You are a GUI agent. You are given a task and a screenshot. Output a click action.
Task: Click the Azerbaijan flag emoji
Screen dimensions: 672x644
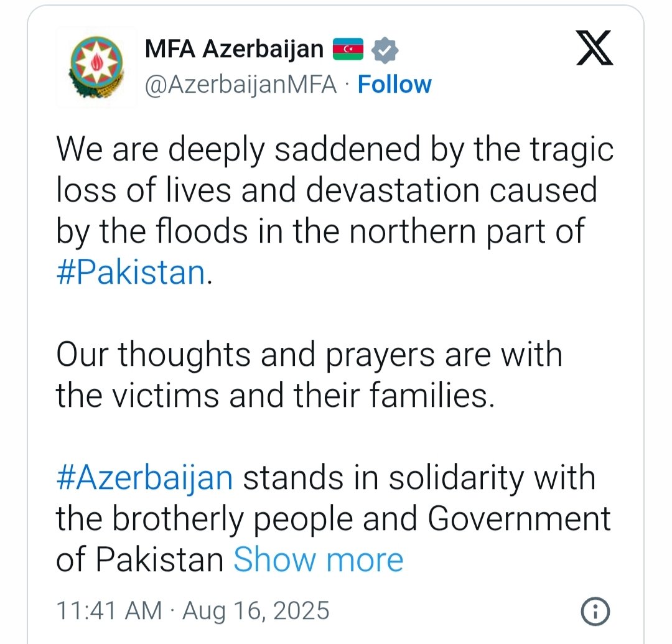click(348, 49)
